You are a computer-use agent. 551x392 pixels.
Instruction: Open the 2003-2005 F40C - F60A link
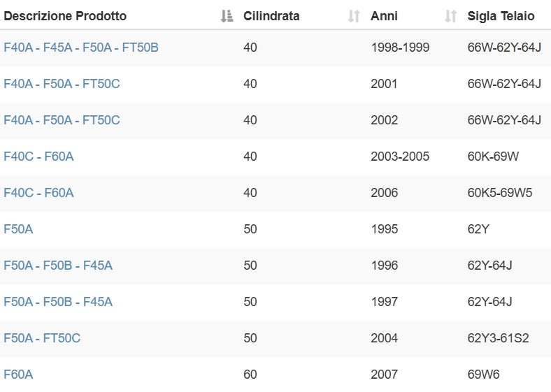click(x=38, y=157)
